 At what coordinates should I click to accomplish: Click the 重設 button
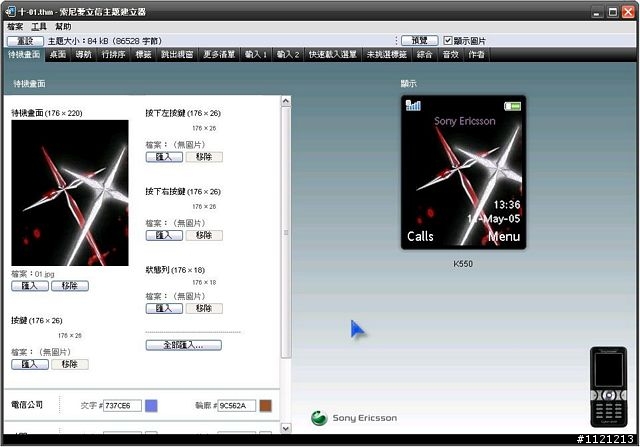coord(25,41)
